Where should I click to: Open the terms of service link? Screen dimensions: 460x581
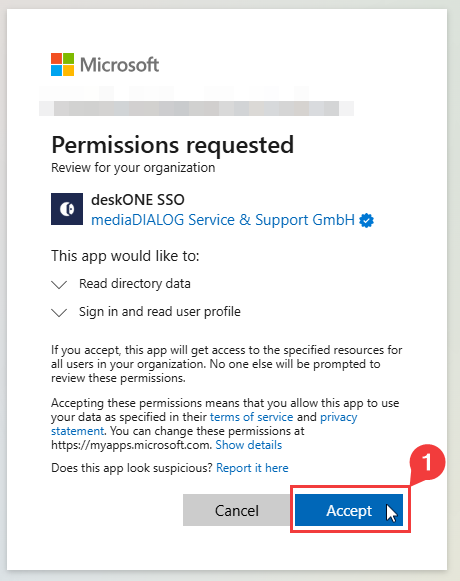click(251, 417)
